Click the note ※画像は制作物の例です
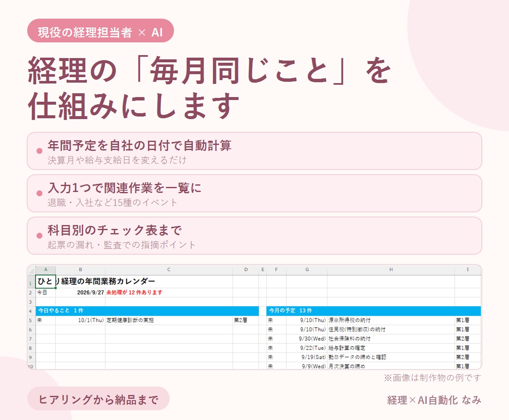The image size is (509, 420). 433,378
